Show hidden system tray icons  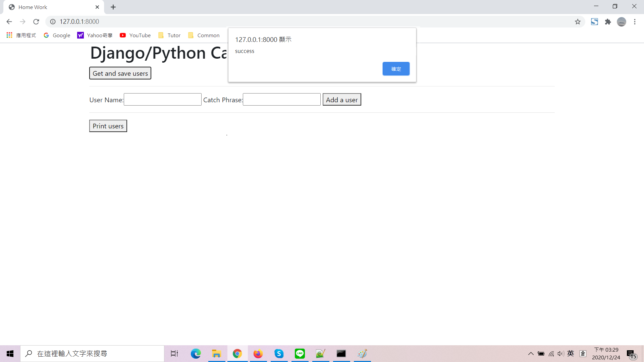click(x=531, y=354)
